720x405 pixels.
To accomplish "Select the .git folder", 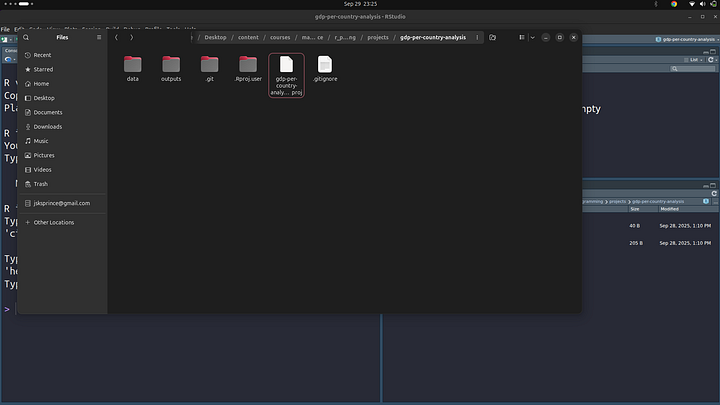I will (209, 69).
